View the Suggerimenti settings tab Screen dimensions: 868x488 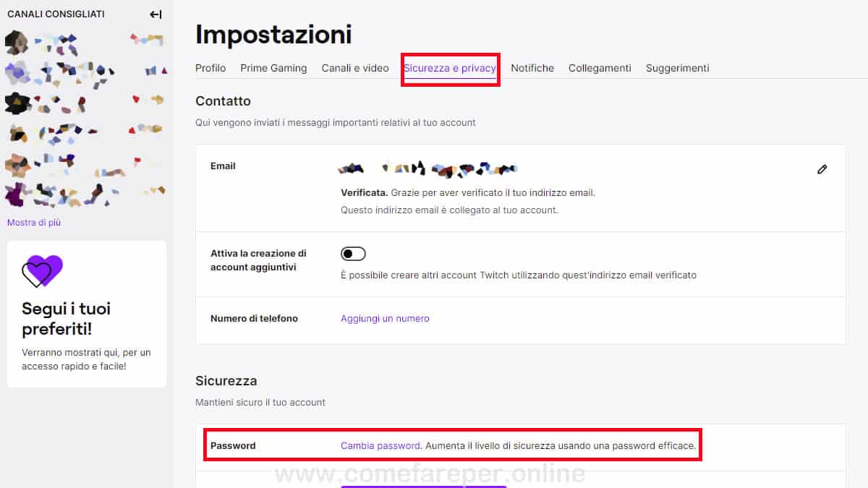point(677,67)
